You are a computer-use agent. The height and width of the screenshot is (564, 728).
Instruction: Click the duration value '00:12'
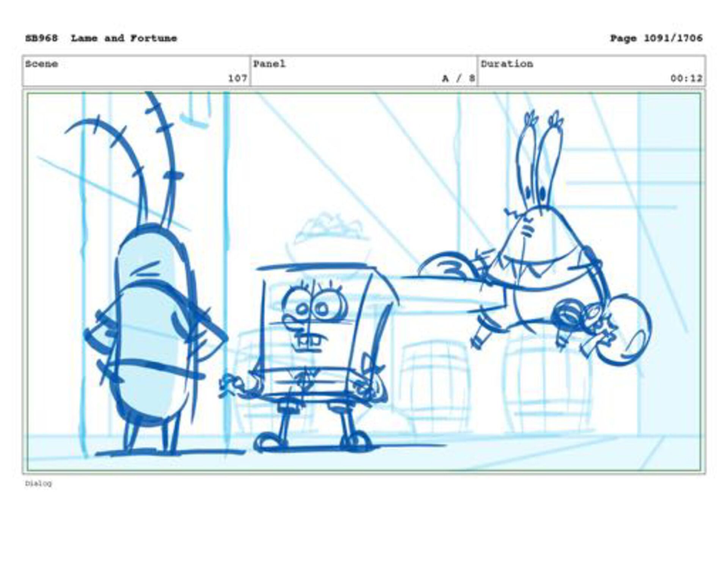686,79
